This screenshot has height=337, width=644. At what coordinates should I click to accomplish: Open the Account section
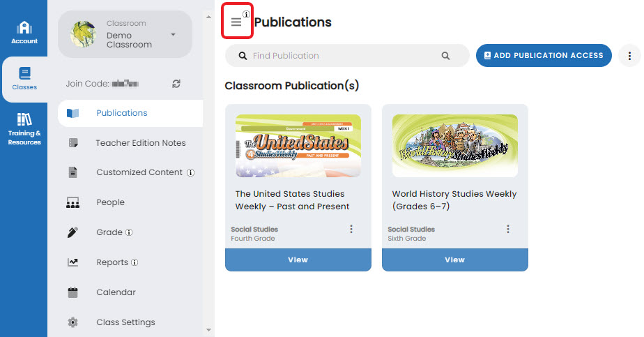24,32
